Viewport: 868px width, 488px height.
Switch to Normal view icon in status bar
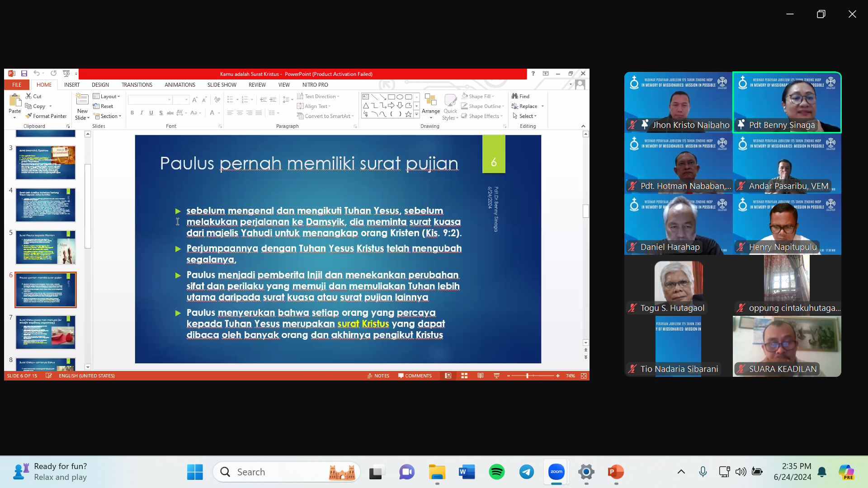click(x=448, y=375)
